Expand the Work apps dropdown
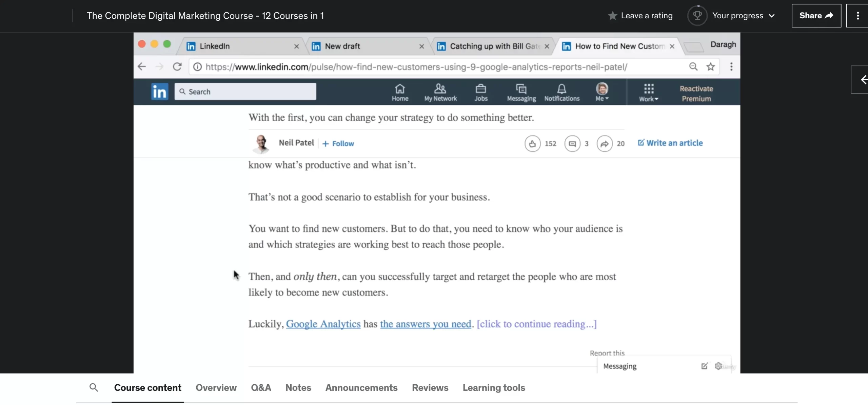 (648, 92)
